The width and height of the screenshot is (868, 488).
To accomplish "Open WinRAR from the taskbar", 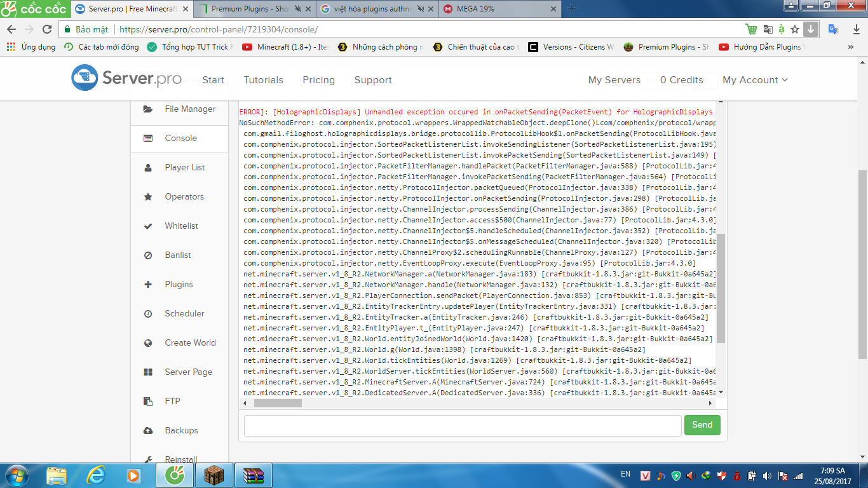I will pos(254,475).
